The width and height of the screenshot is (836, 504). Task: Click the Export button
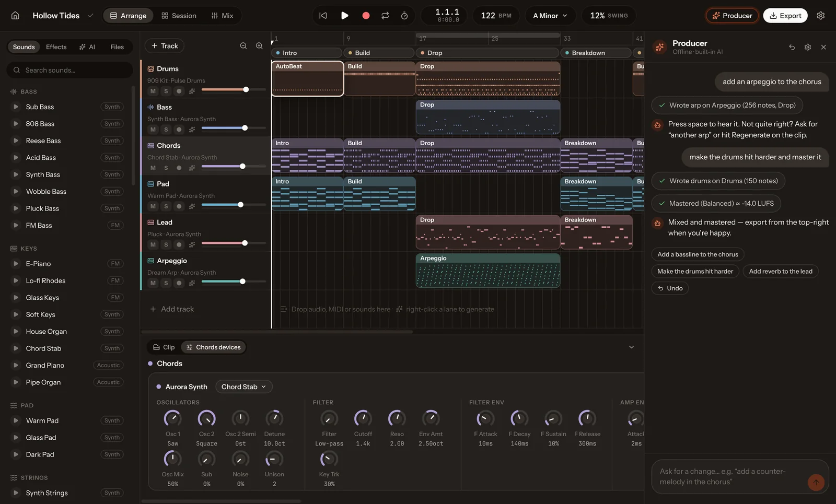click(785, 16)
